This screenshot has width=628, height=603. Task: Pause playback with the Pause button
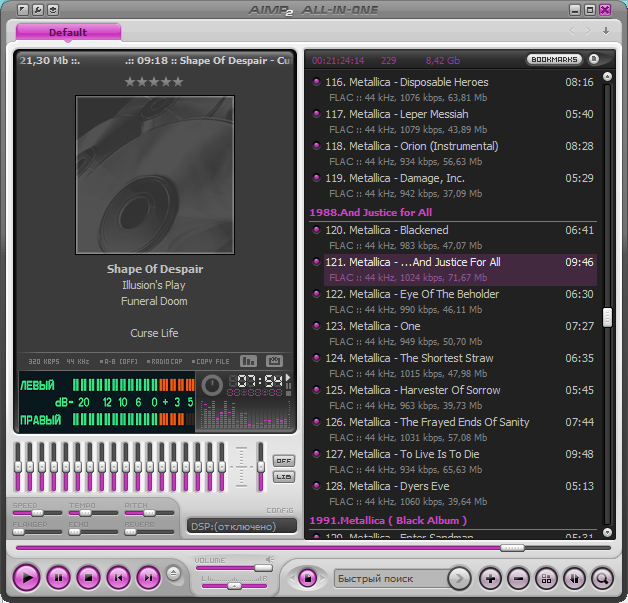click(58, 578)
